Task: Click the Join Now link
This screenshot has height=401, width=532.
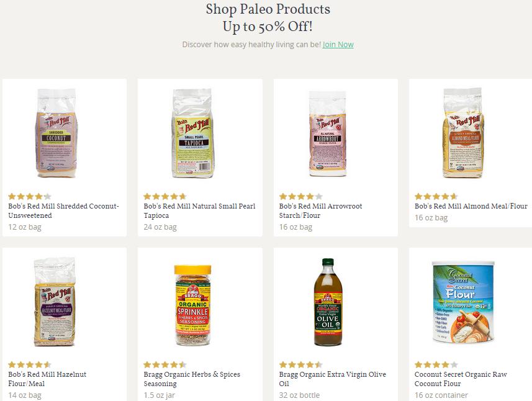Action: pyautogui.click(x=338, y=45)
